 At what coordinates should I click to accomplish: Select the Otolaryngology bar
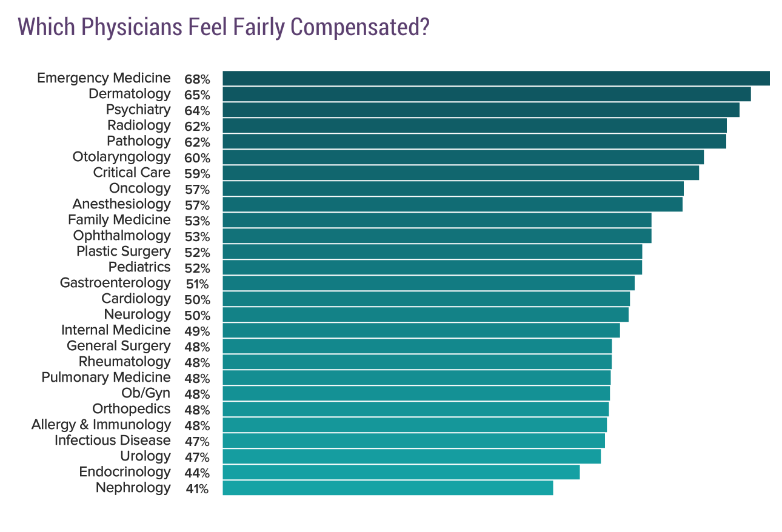point(463,158)
